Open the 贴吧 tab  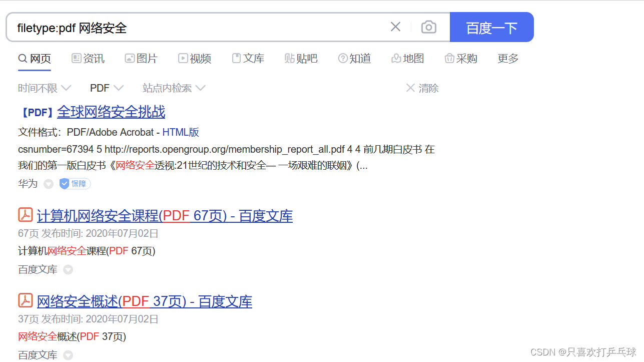[x=301, y=59]
